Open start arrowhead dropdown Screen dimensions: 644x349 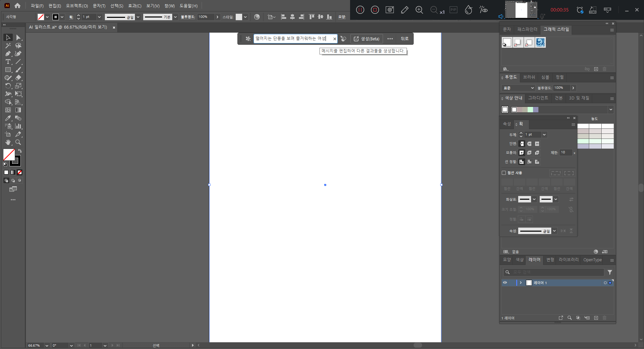point(534,199)
